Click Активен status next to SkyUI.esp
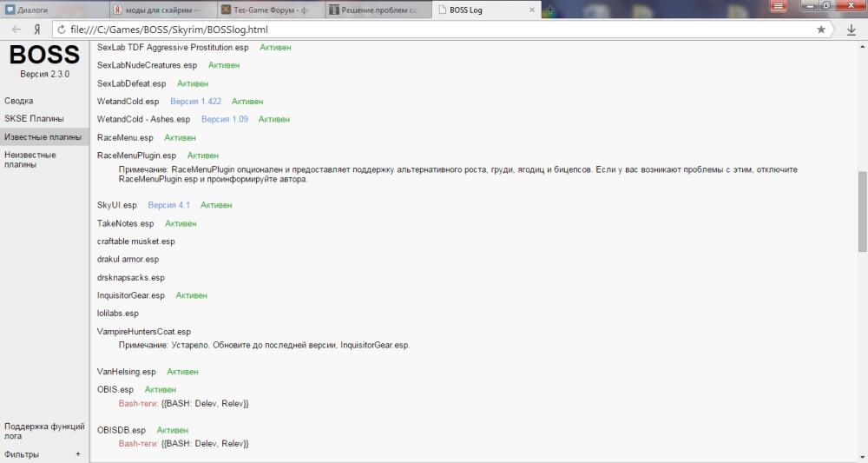Screen dimensions: 868x463 coord(216,205)
